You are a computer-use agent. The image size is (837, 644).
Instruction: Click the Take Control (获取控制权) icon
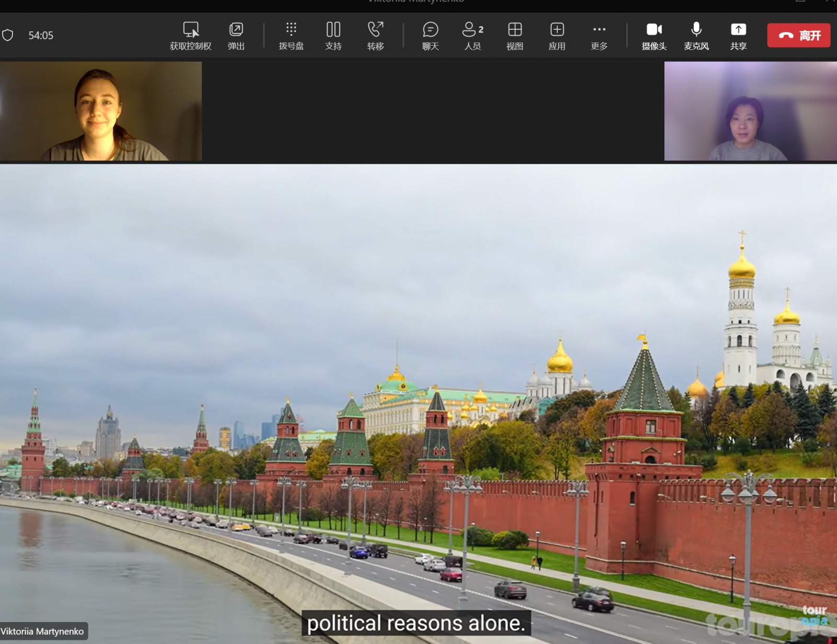point(190,30)
